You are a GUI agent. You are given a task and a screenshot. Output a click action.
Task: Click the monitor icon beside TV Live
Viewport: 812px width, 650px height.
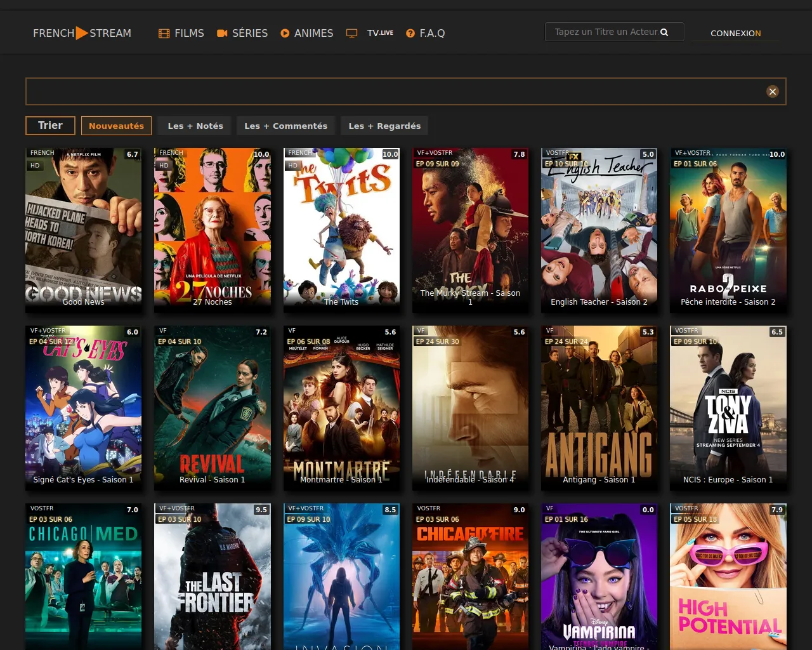coord(351,33)
